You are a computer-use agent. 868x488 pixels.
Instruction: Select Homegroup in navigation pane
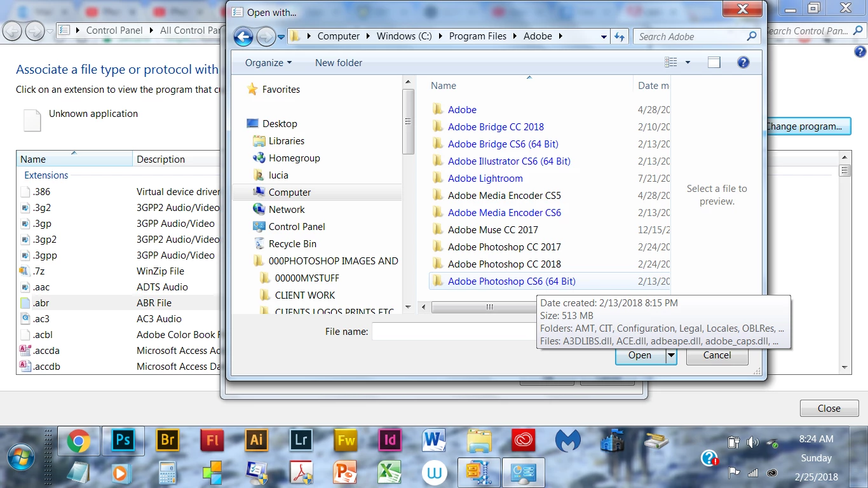click(294, 158)
